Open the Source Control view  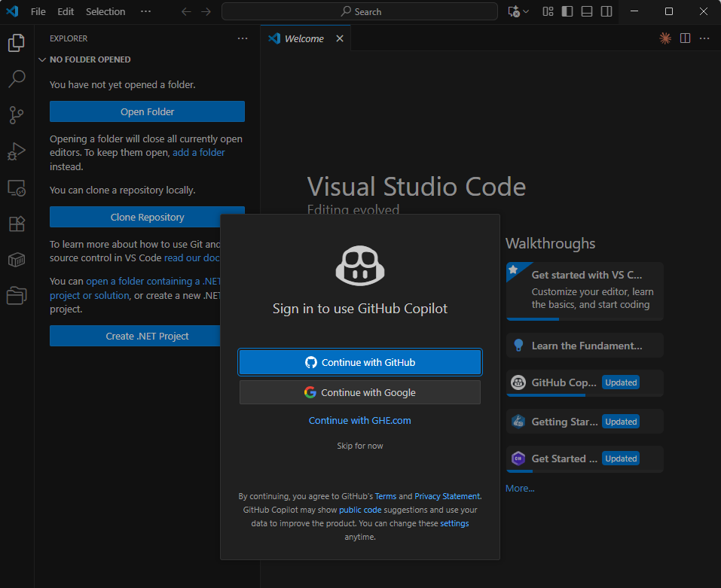tap(17, 115)
